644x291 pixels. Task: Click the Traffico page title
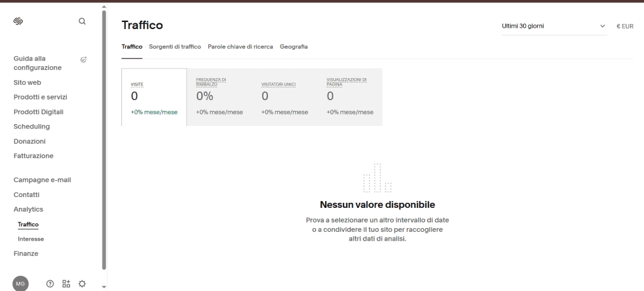click(142, 25)
